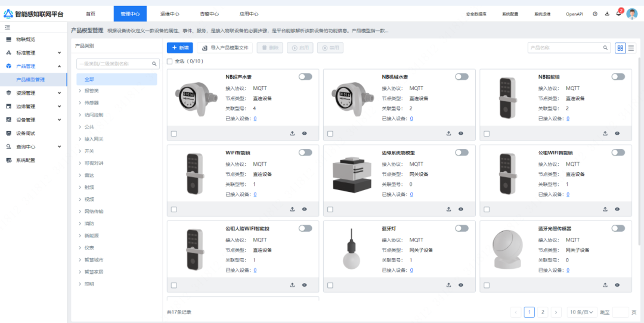Click the 跳至 page number field

tap(620, 312)
